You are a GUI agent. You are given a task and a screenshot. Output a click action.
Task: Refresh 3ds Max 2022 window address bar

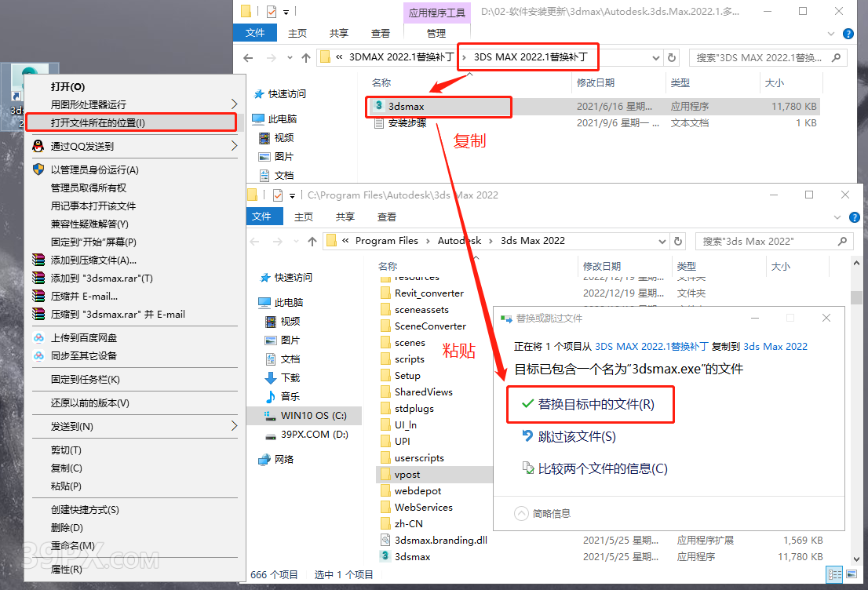coord(677,242)
